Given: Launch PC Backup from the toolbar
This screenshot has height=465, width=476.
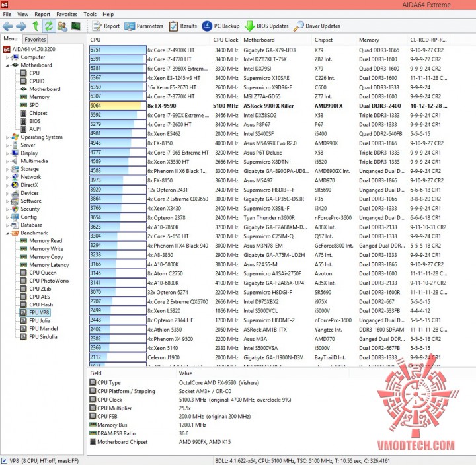Looking at the screenshot, I should (221, 26).
